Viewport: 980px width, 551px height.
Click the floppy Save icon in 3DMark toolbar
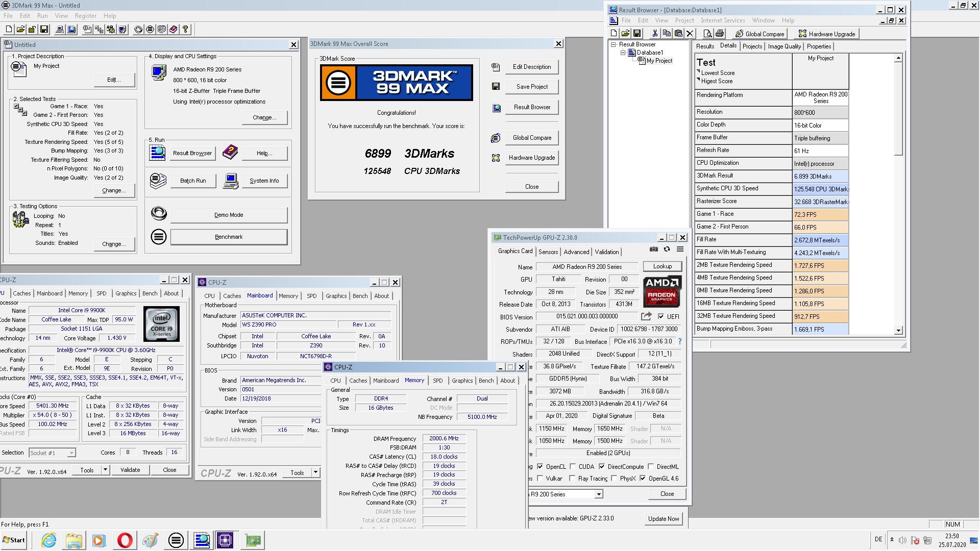point(44,30)
